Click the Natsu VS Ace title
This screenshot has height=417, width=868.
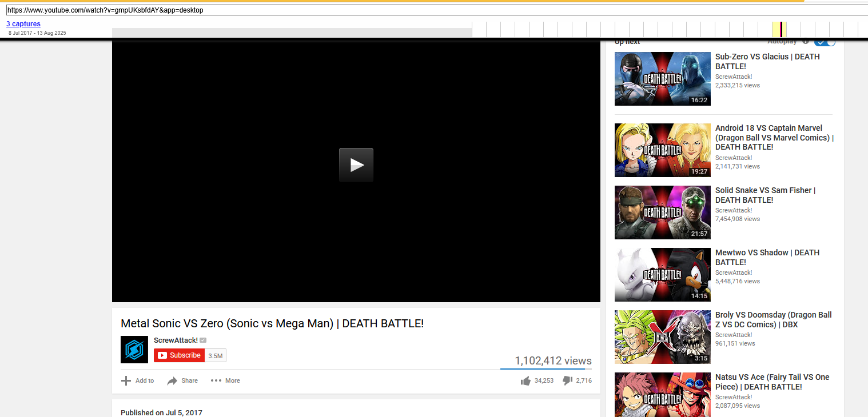tap(773, 382)
